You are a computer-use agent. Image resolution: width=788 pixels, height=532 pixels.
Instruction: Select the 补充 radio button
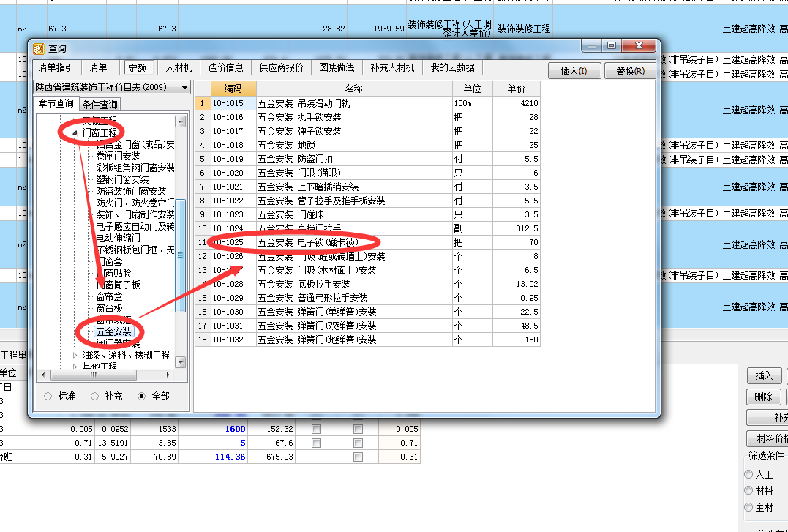94,396
